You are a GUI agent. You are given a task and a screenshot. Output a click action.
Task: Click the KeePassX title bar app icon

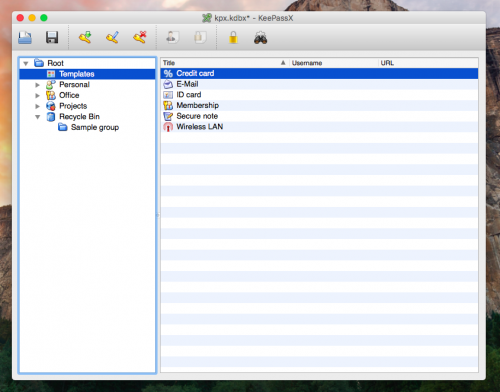pos(207,18)
